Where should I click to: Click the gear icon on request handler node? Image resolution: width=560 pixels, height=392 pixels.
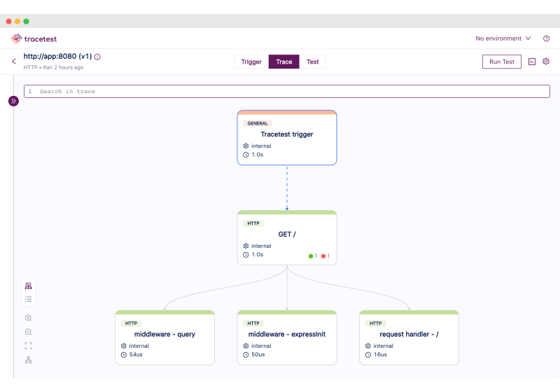pos(368,346)
